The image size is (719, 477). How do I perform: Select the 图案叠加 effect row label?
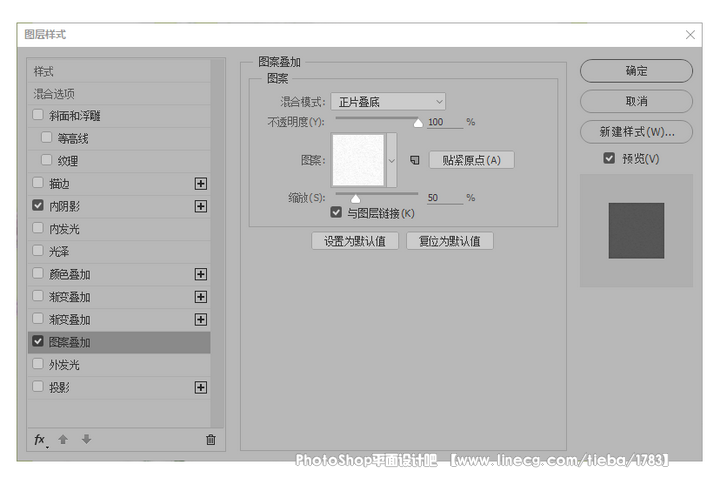pyautogui.click(x=69, y=342)
